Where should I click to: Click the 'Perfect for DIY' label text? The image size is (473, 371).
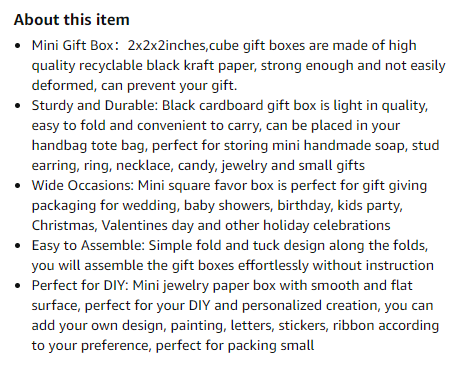(79, 286)
